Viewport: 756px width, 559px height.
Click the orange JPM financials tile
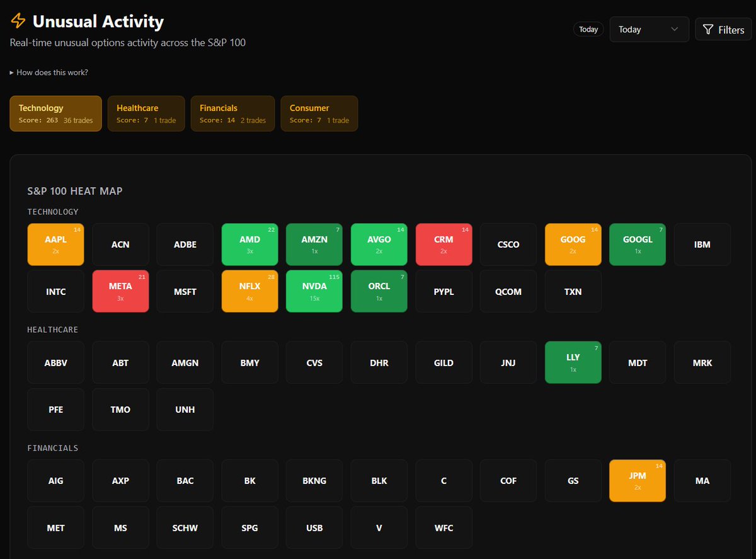(x=638, y=480)
